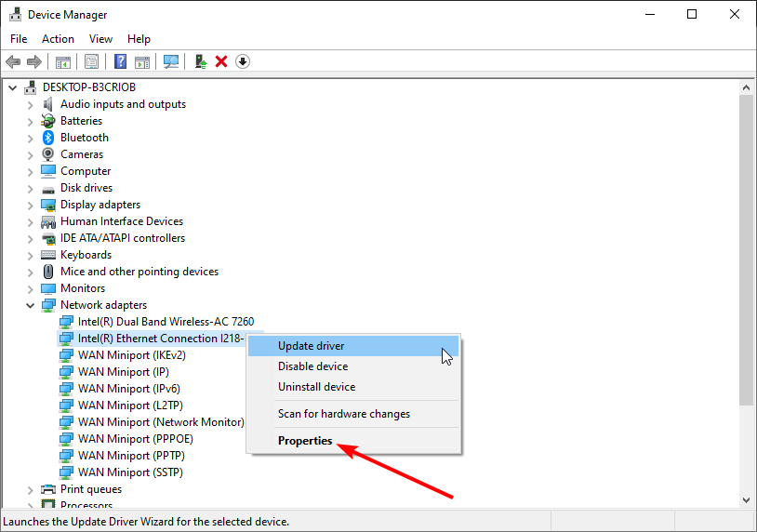Click the blue Help question-mark icon
The height and width of the screenshot is (532, 757).
coord(120,61)
